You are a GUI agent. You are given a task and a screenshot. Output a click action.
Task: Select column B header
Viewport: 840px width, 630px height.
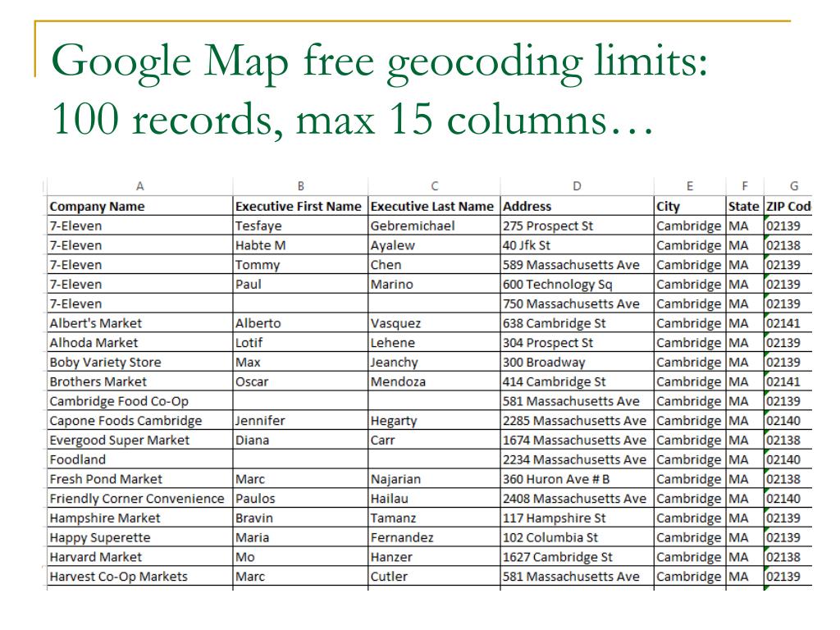point(300,186)
